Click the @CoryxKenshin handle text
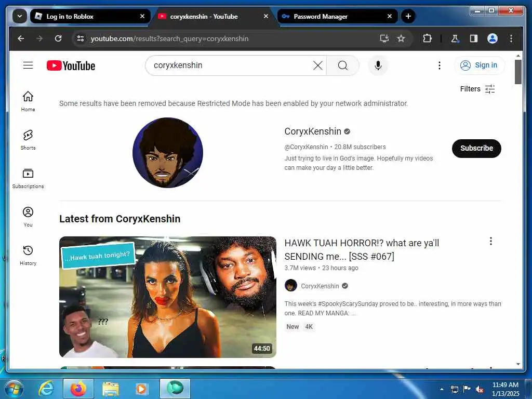 (306, 147)
